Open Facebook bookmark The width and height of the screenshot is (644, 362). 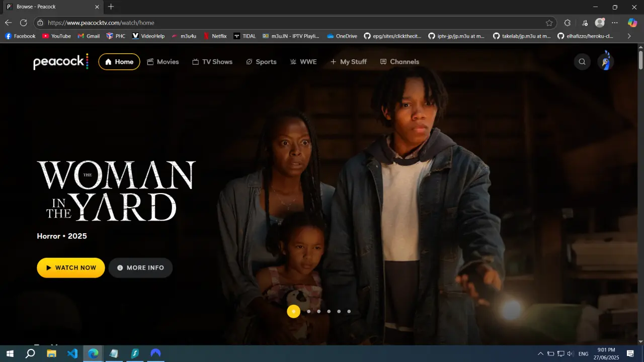point(20,36)
